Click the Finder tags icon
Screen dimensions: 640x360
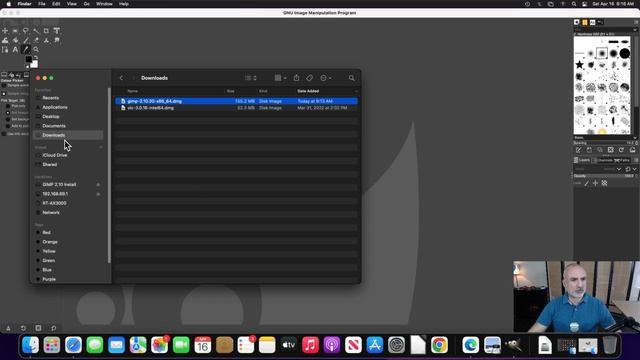coord(310,78)
